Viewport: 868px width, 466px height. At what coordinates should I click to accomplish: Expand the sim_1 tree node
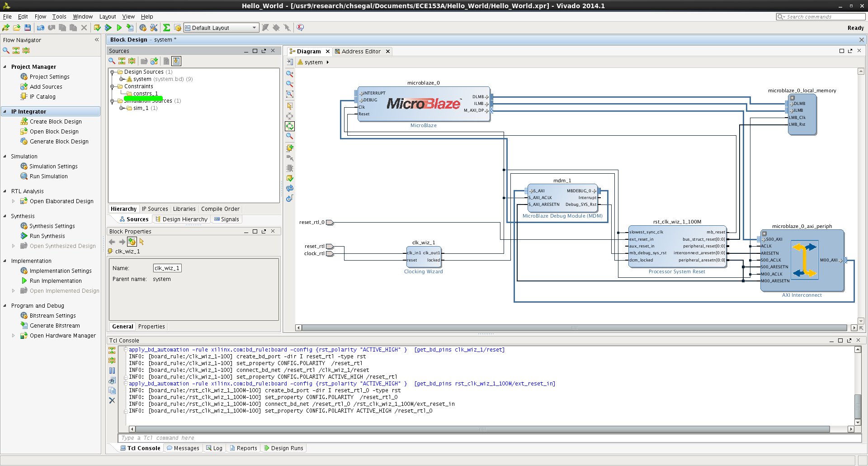tap(121, 108)
